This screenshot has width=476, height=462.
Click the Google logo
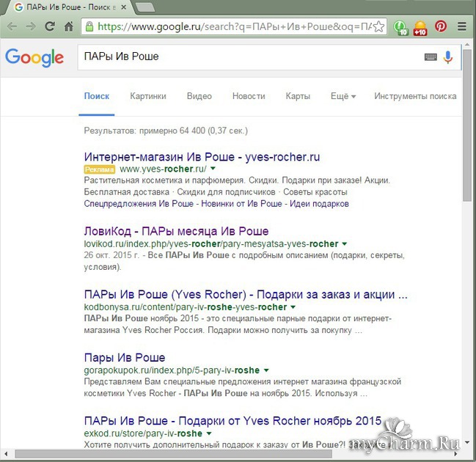[x=34, y=57]
